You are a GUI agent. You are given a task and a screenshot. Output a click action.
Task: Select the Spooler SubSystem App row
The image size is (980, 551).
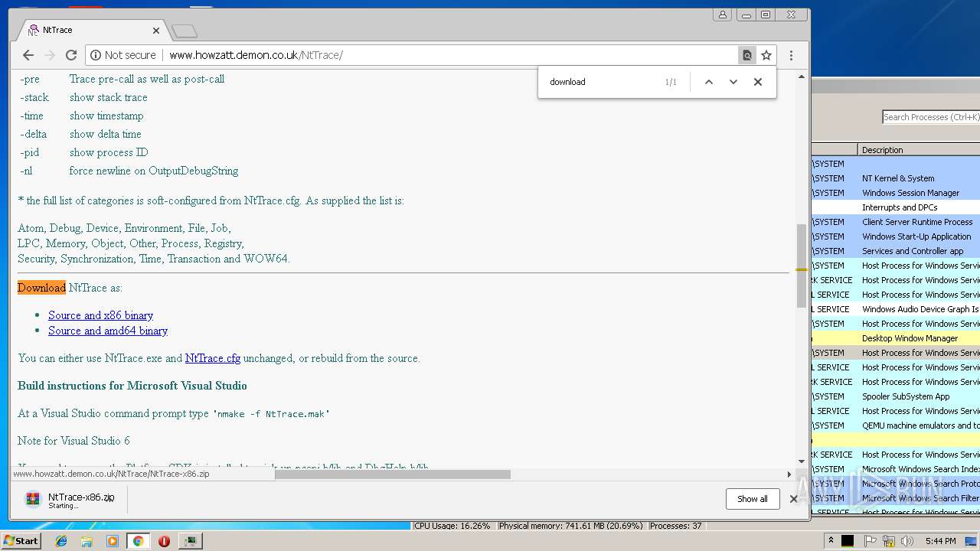[x=896, y=396]
